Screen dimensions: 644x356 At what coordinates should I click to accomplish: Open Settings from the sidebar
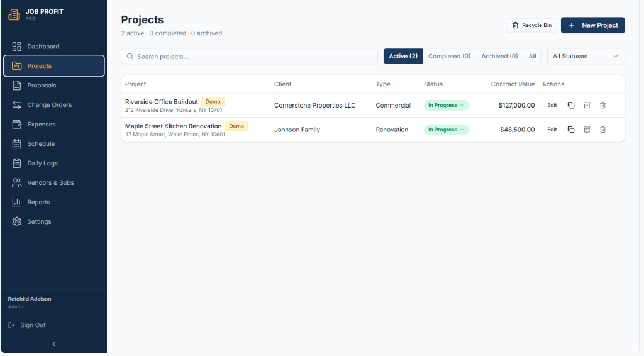point(54,222)
